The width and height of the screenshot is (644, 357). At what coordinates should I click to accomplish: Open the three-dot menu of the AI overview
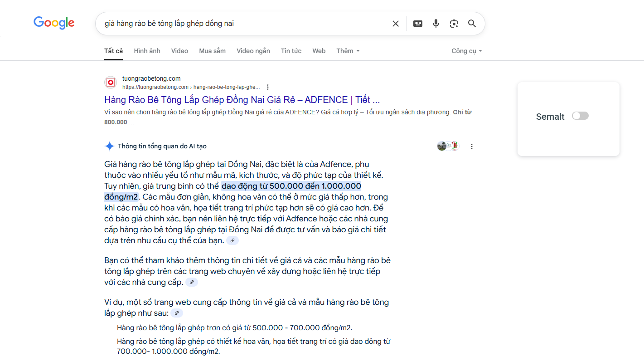point(472,147)
